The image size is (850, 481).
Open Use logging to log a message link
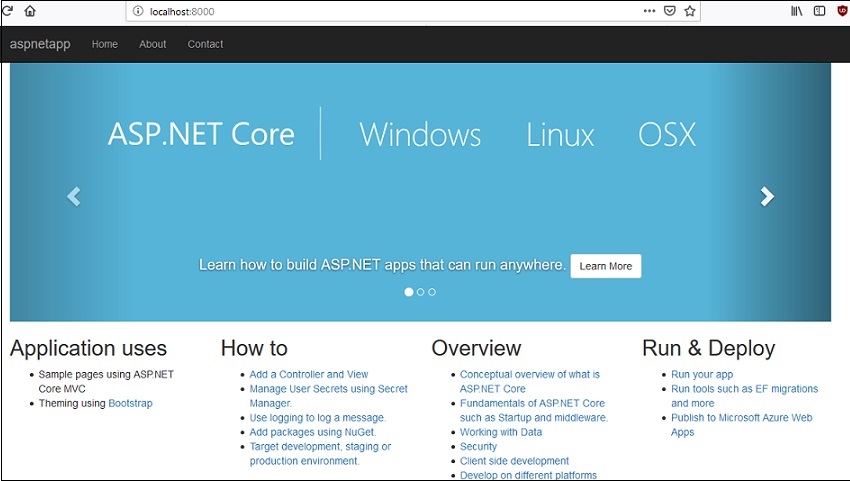click(318, 418)
